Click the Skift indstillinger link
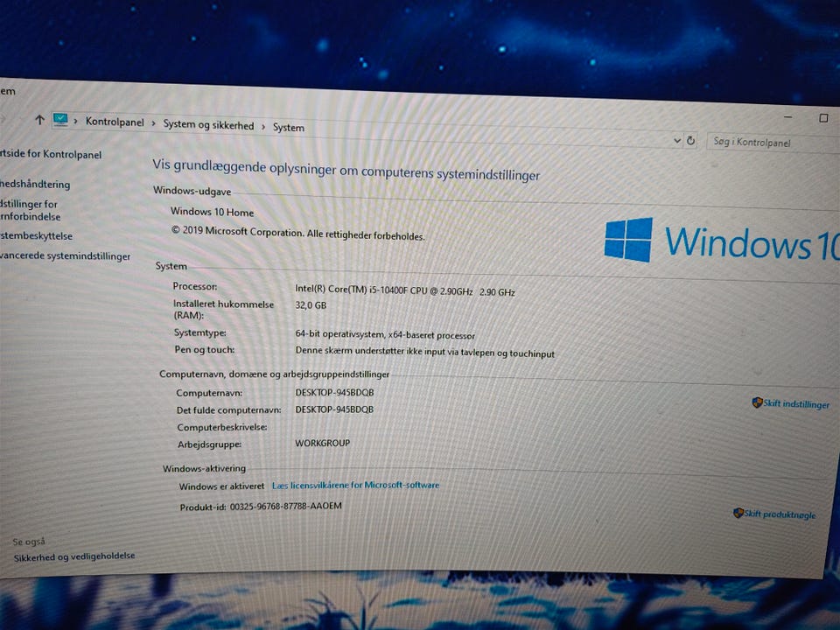Viewport: 840px width, 630px height. point(796,403)
